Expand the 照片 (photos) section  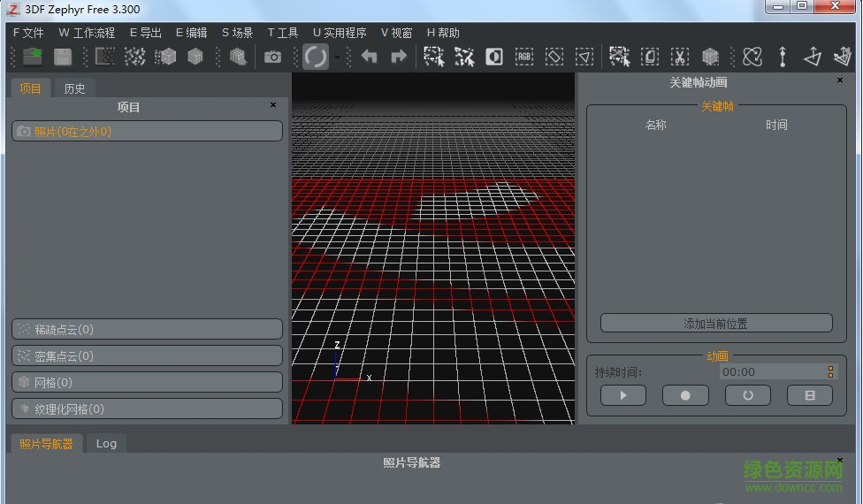[147, 131]
